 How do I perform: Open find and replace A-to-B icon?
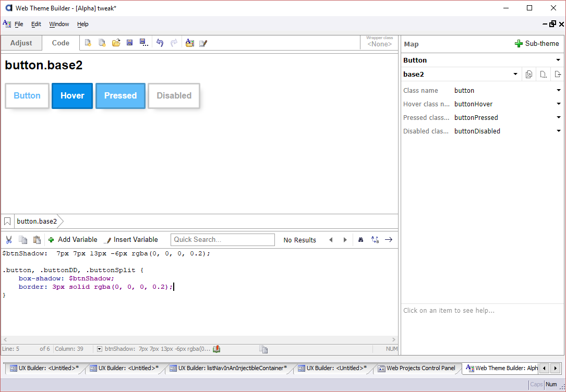375,240
